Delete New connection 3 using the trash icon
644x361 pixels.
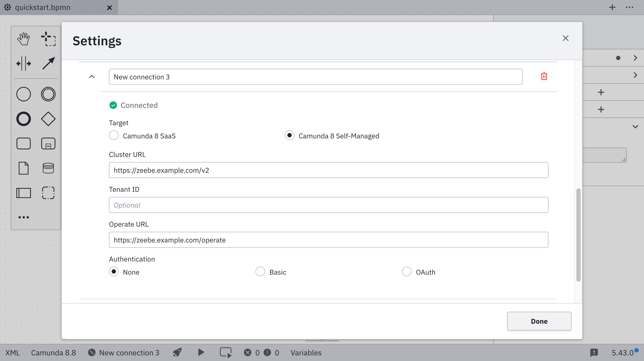pos(544,76)
